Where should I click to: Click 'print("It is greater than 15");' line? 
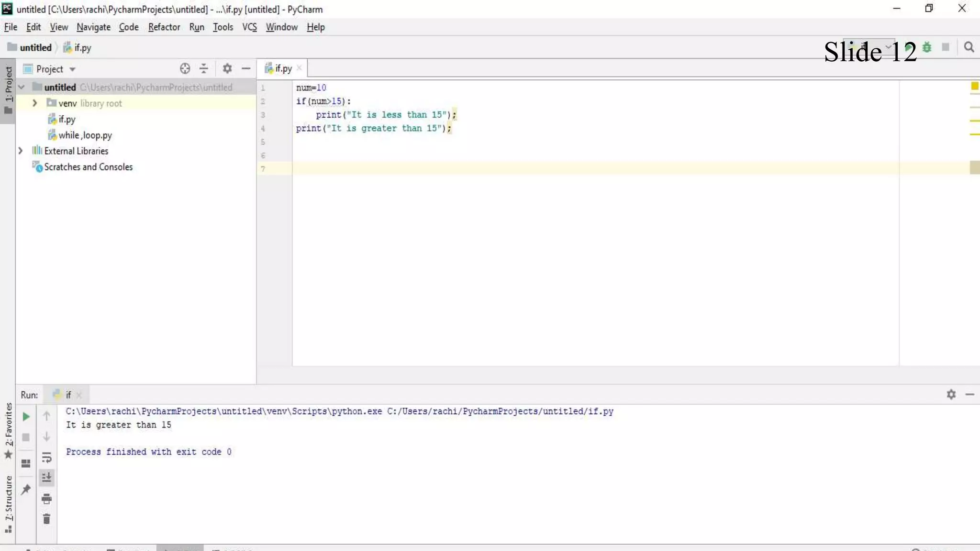tap(373, 128)
